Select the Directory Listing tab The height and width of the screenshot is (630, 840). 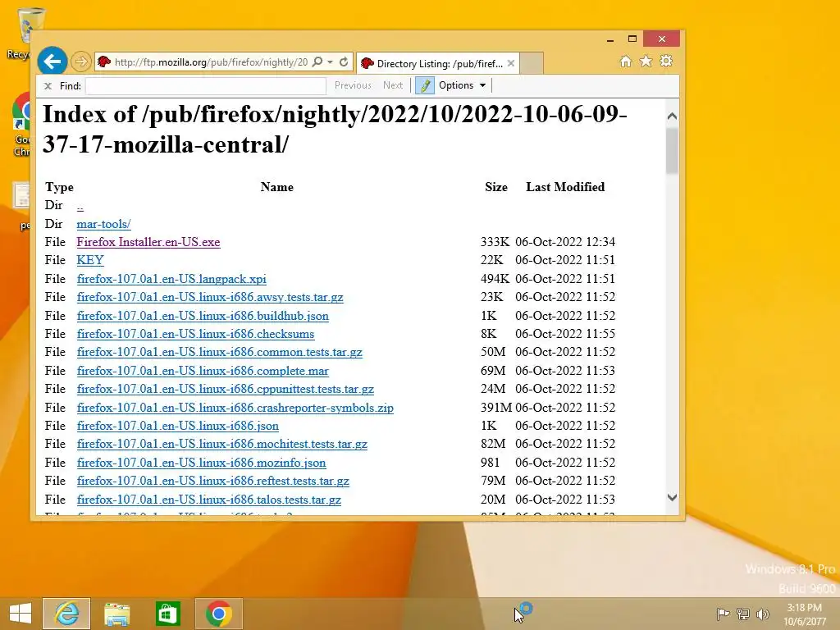pos(438,63)
